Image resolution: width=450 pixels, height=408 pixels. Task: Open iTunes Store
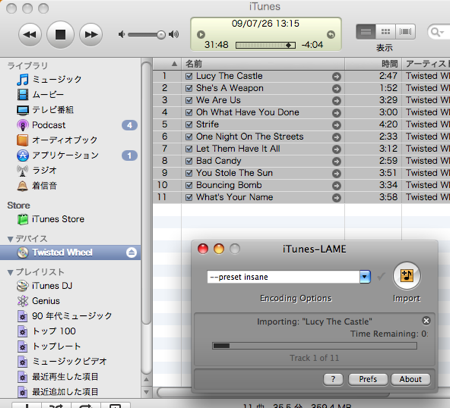point(58,219)
